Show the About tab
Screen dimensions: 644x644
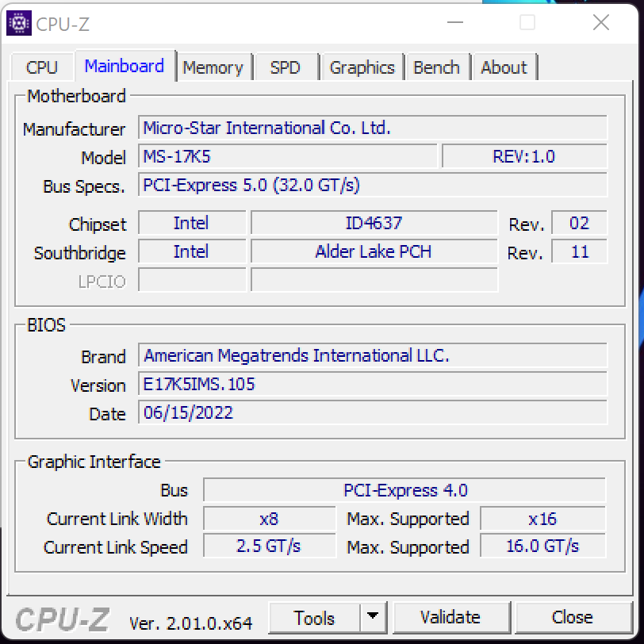504,67
